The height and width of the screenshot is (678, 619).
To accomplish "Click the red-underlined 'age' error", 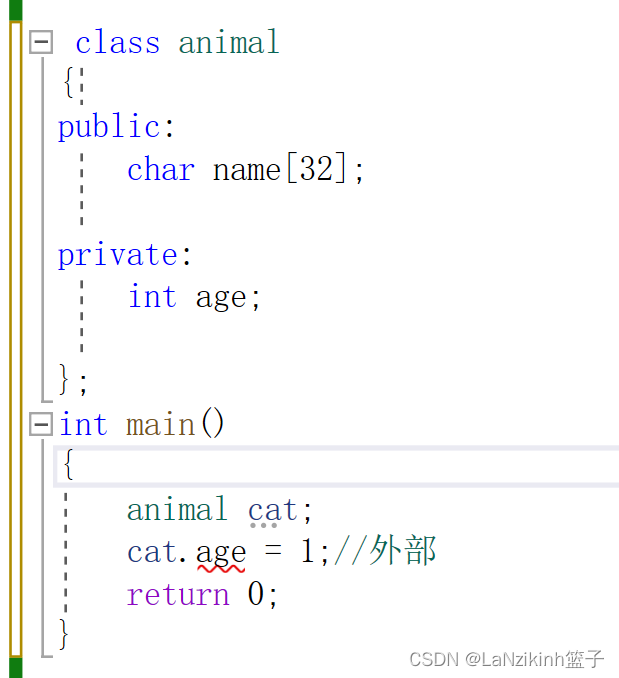I will pos(221,553).
